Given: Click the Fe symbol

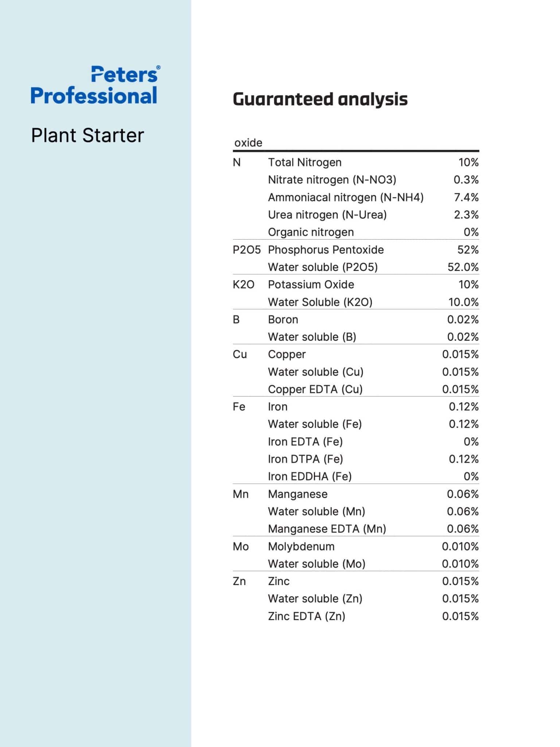Looking at the screenshot, I should tap(239, 407).
